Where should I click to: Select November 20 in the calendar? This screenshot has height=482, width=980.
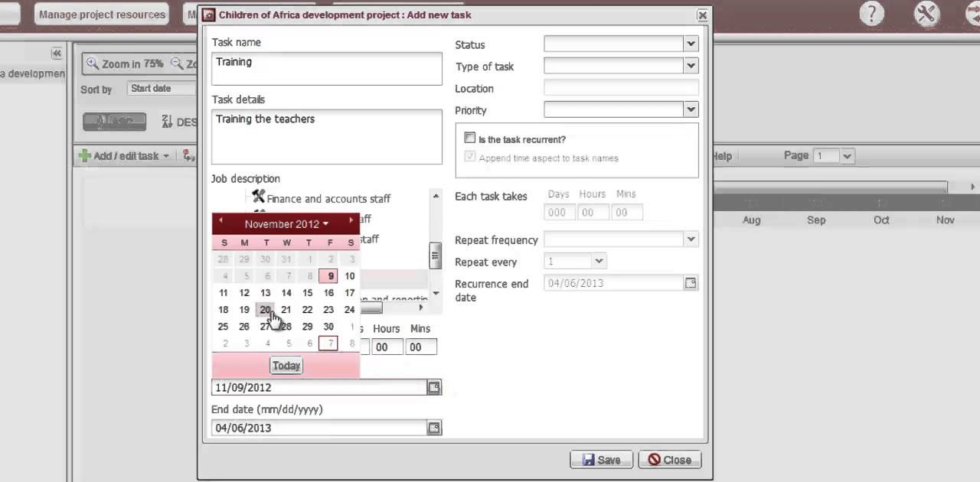(x=265, y=310)
